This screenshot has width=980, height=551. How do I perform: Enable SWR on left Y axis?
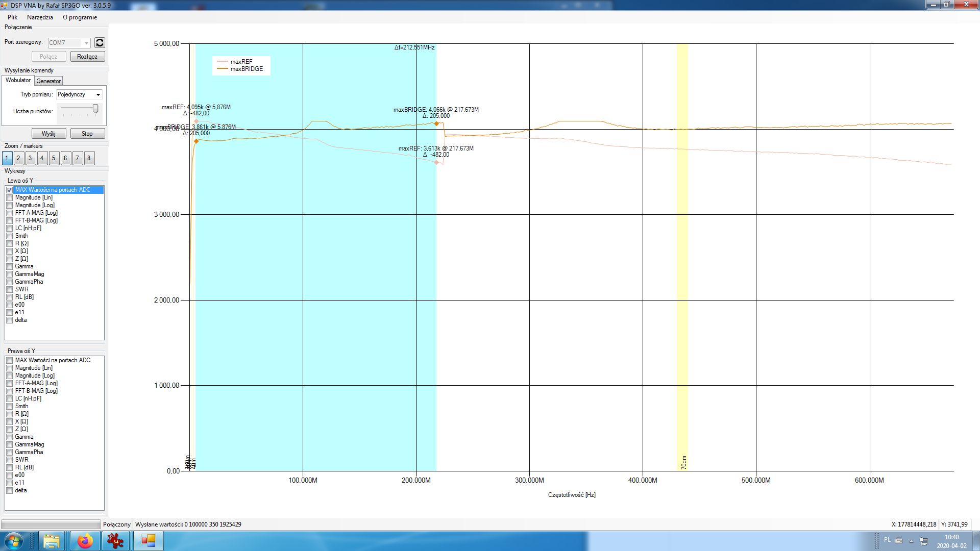coord(10,289)
